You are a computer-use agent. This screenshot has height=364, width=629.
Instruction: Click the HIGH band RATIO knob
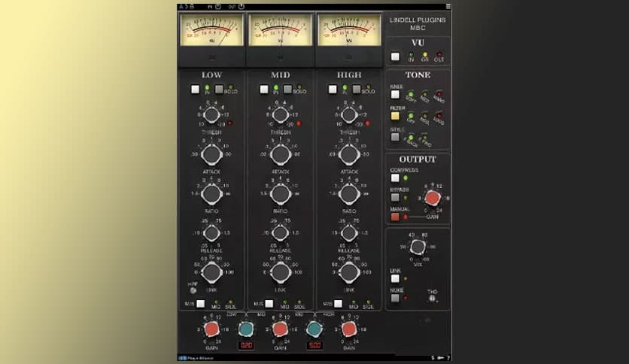click(x=349, y=194)
